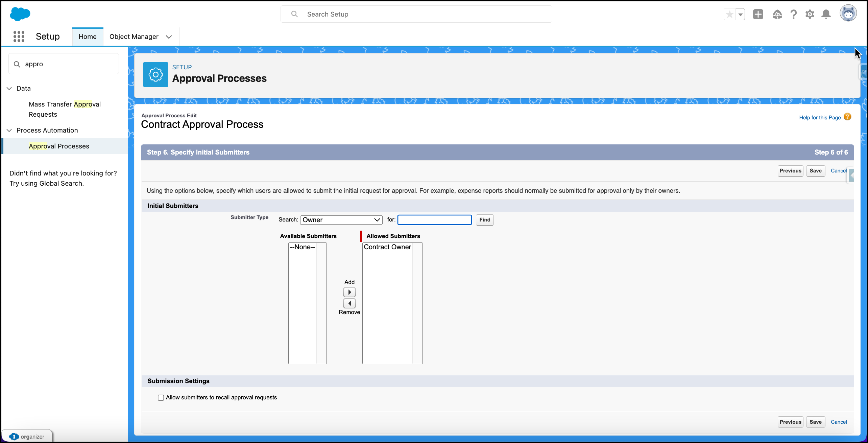Enable Allow submitters to recall approval requests

161,398
